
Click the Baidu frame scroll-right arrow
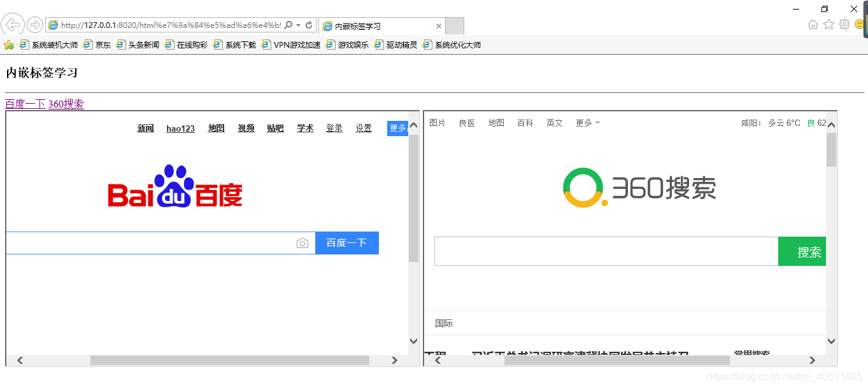[394, 360]
